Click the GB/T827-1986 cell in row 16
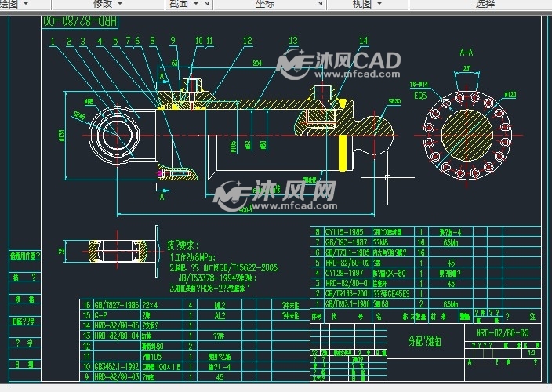 tap(117, 305)
